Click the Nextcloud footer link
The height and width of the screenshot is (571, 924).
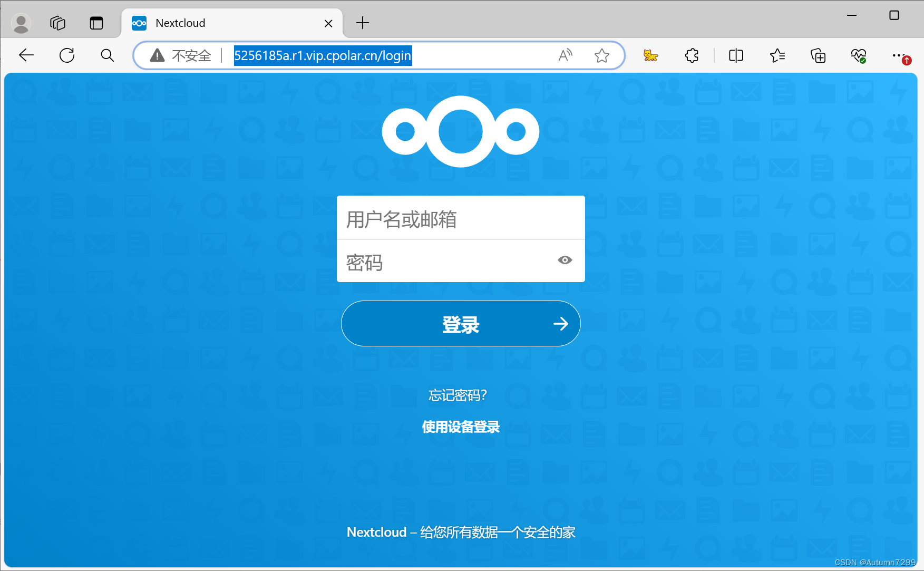coord(377,532)
